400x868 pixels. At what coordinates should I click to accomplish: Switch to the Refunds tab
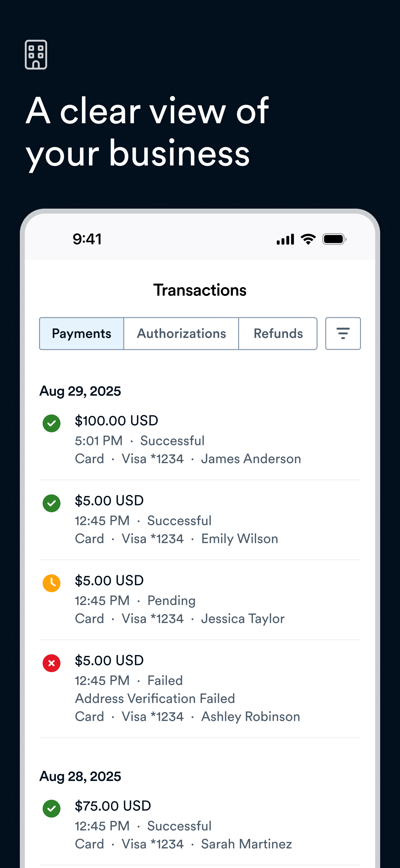tap(278, 334)
